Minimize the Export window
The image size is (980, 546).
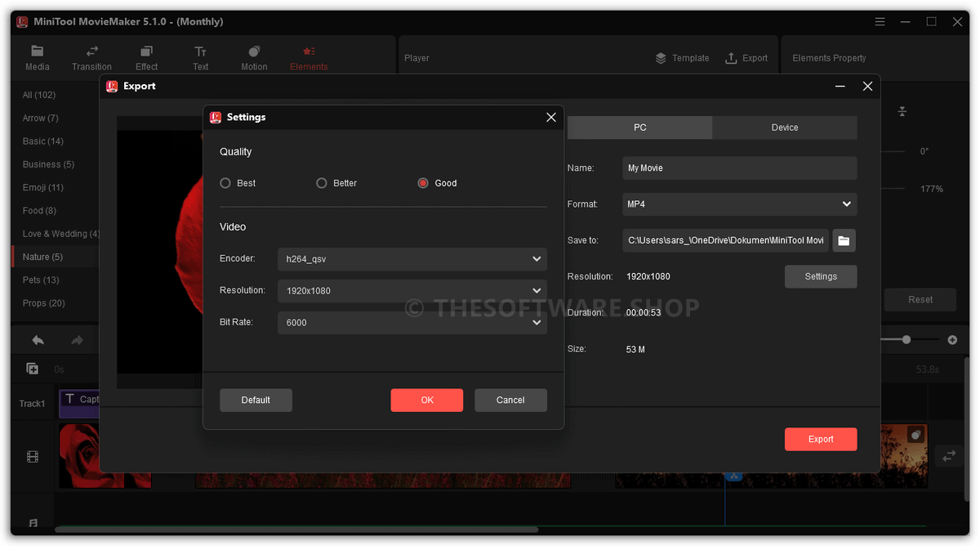pos(840,87)
